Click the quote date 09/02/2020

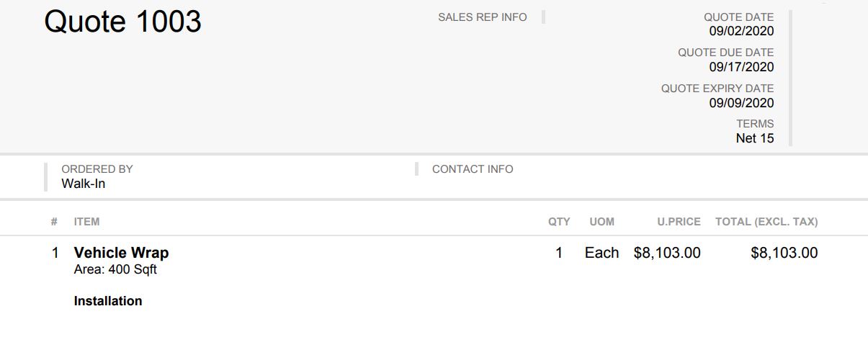point(741,31)
